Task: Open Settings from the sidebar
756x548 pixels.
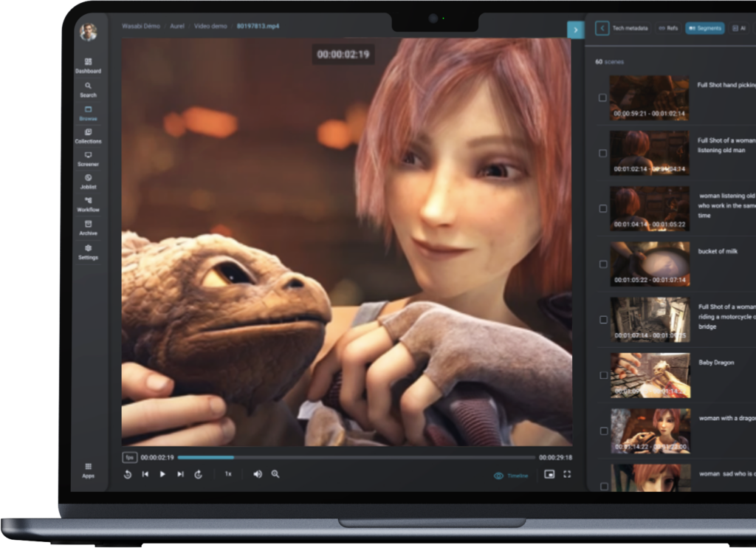Action: (x=89, y=252)
